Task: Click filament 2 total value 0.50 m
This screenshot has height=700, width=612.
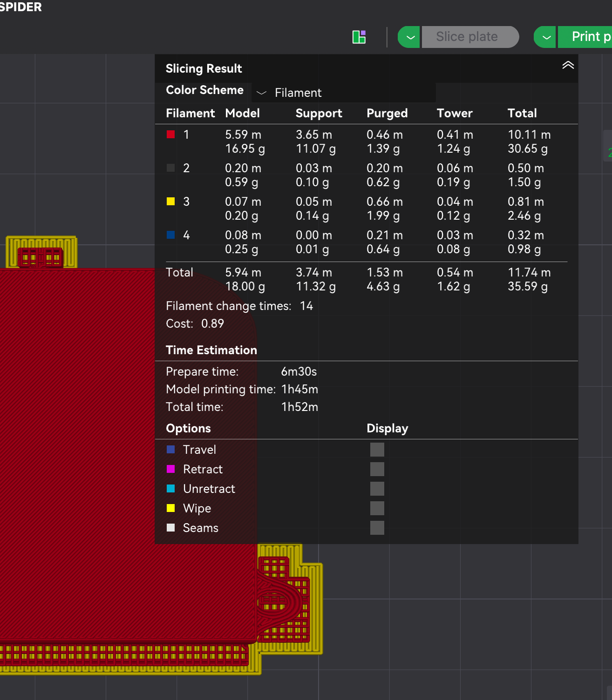Action: tap(526, 168)
